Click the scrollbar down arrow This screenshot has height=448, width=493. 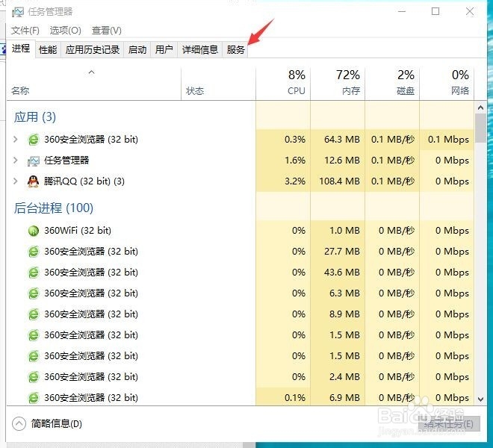(480, 399)
